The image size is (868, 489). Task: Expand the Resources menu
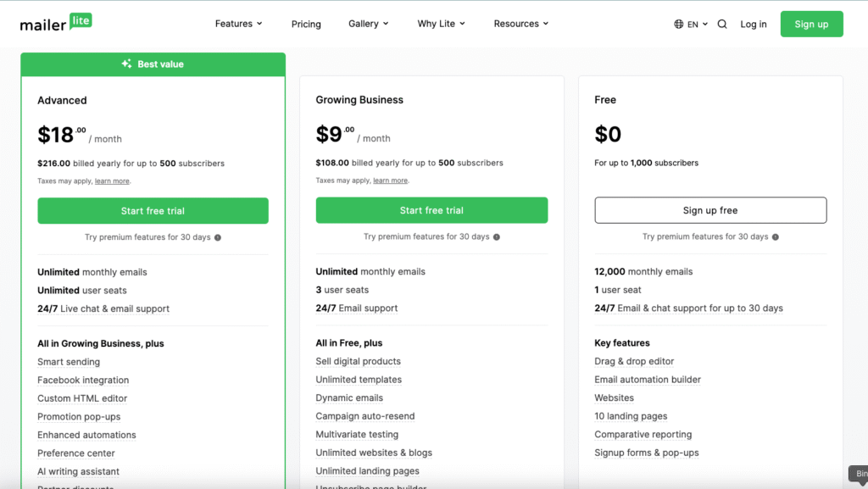click(x=521, y=24)
